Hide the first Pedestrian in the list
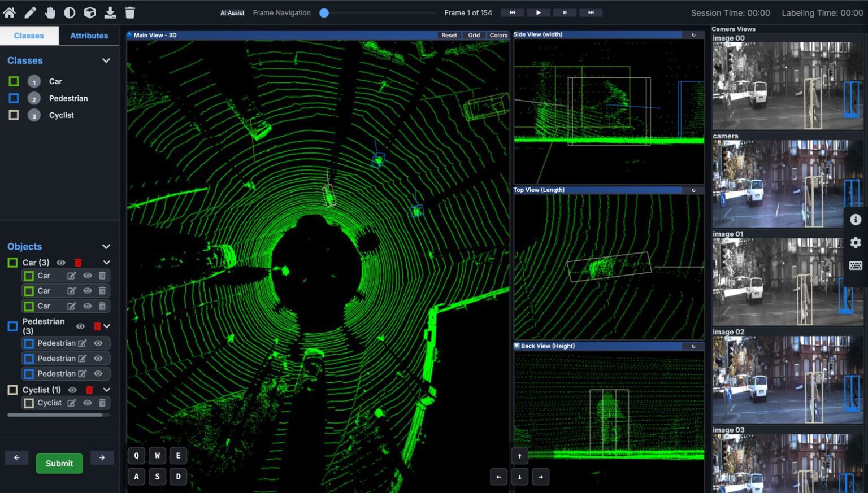Image resolution: width=868 pixels, height=493 pixels. (x=98, y=343)
